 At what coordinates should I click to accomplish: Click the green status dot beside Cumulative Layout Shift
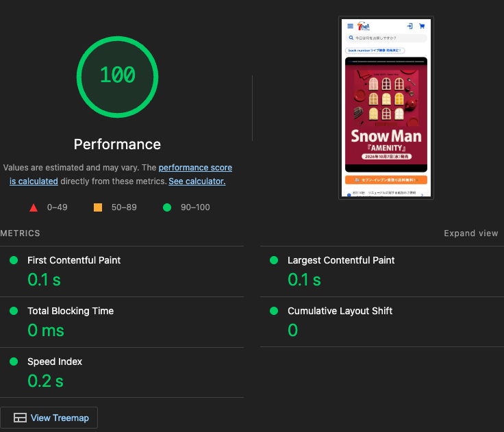pyautogui.click(x=274, y=311)
